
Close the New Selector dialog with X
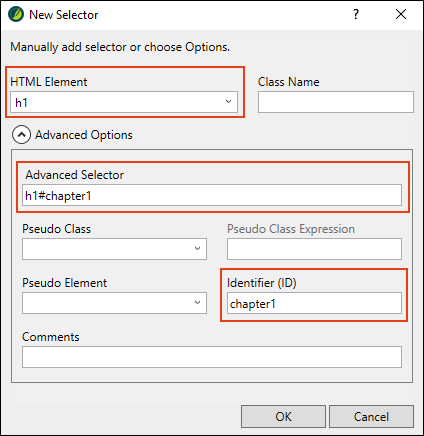coord(401,14)
